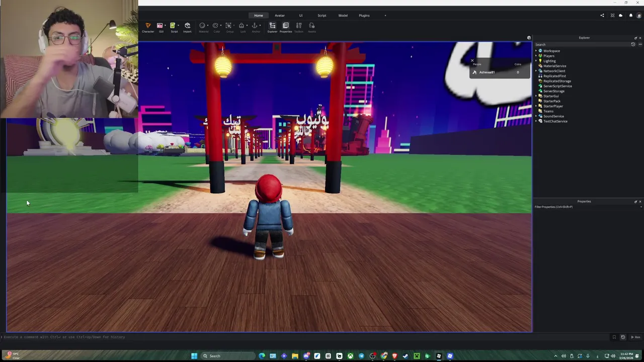The height and width of the screenshot is (362, 644).
Task: Select TextChatService in Explorer
Action: [x=555, y=121]
